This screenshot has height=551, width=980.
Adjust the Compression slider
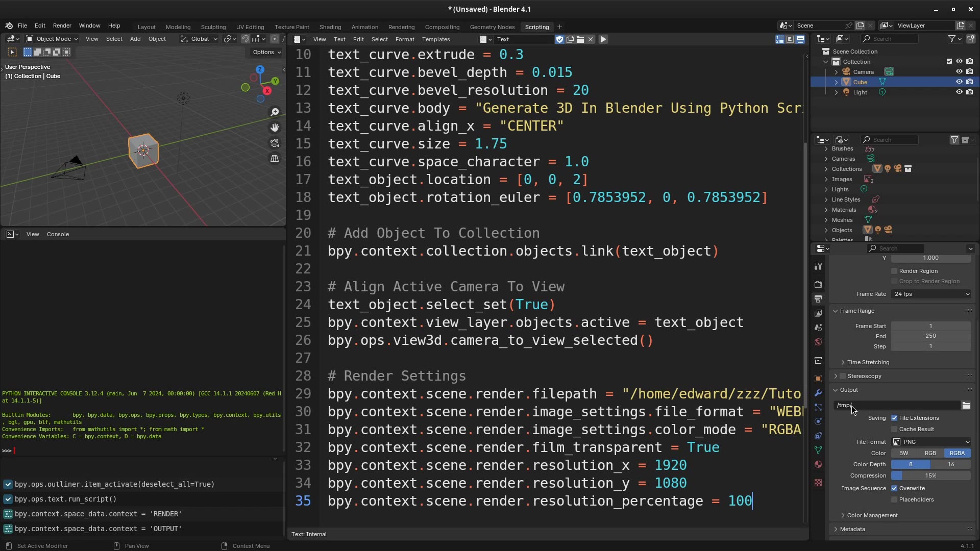(x=930, y=475)
